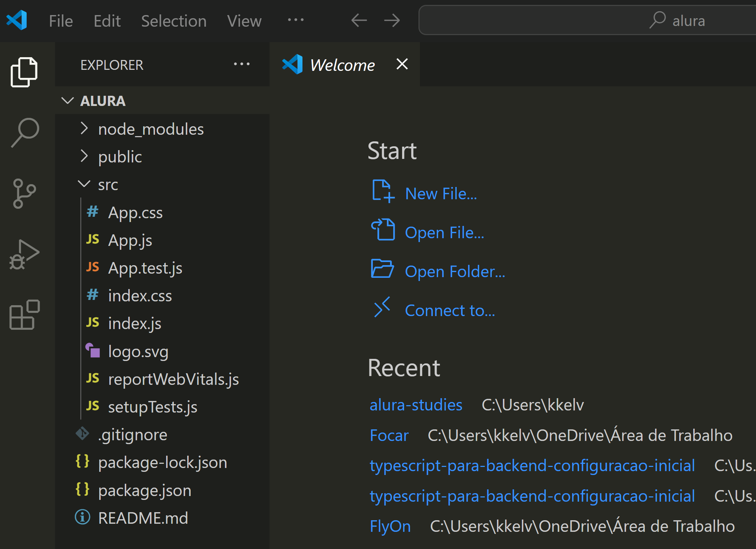Screen dimensions: 756x549
Task: Click the git icon beside .gitignore
Action: click(x=83, y=434)
